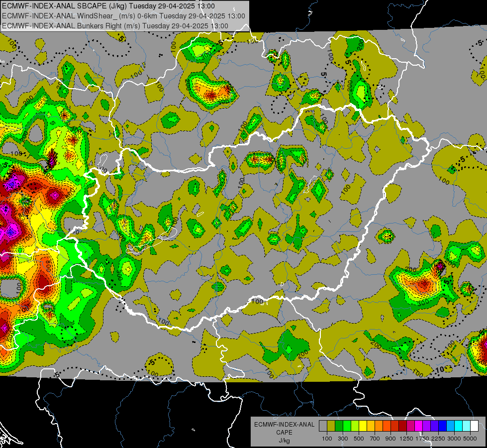Click the magenta 1500–1750 legend swatch

click(419, 426)
